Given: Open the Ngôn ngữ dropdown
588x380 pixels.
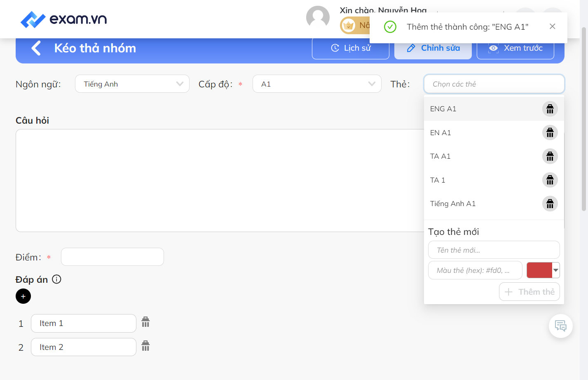Looking at the screenshot, I should (132, 84).
